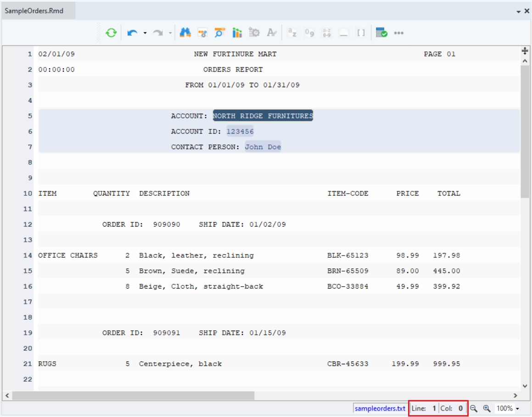Viewport: 532px width, 417px height.
Task: Click the horizontal scrollbar thumb
Action: click(x=133, y=395)
